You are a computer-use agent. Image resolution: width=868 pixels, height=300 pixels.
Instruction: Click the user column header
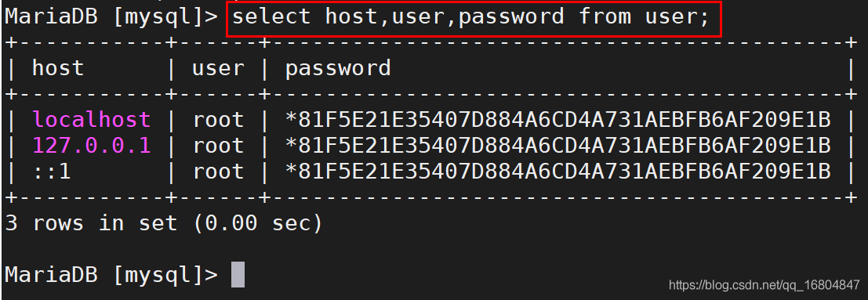[x=218, y=68]
